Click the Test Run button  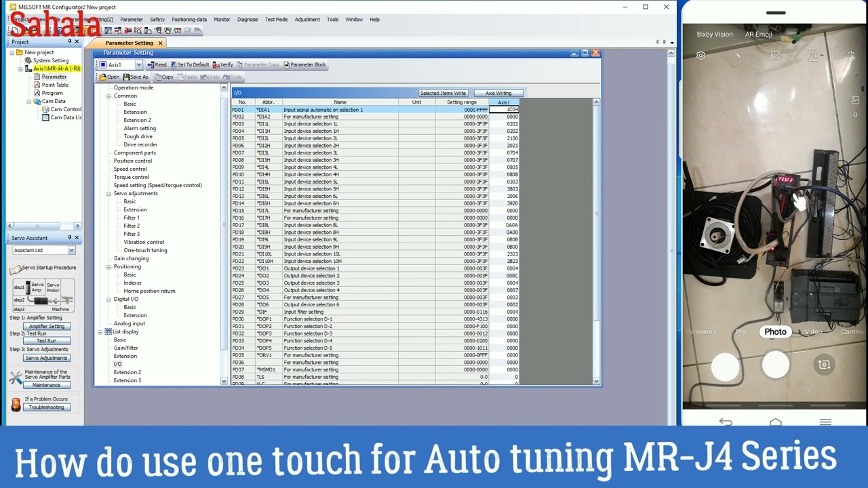tap(47, 341)
